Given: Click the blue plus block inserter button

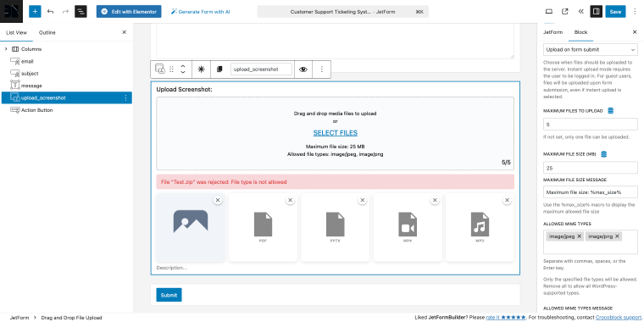Looking at the screenshot, I should point(35,12).
